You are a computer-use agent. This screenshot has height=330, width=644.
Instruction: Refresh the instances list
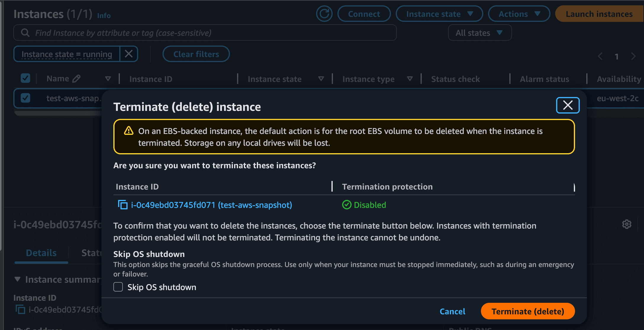point(324,14)
